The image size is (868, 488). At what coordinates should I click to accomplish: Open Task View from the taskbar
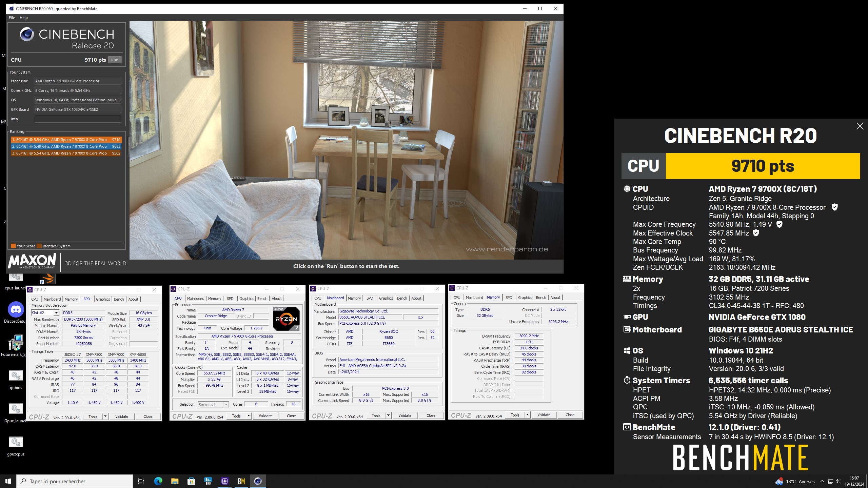pyautogui.click(x=141, y=481)
